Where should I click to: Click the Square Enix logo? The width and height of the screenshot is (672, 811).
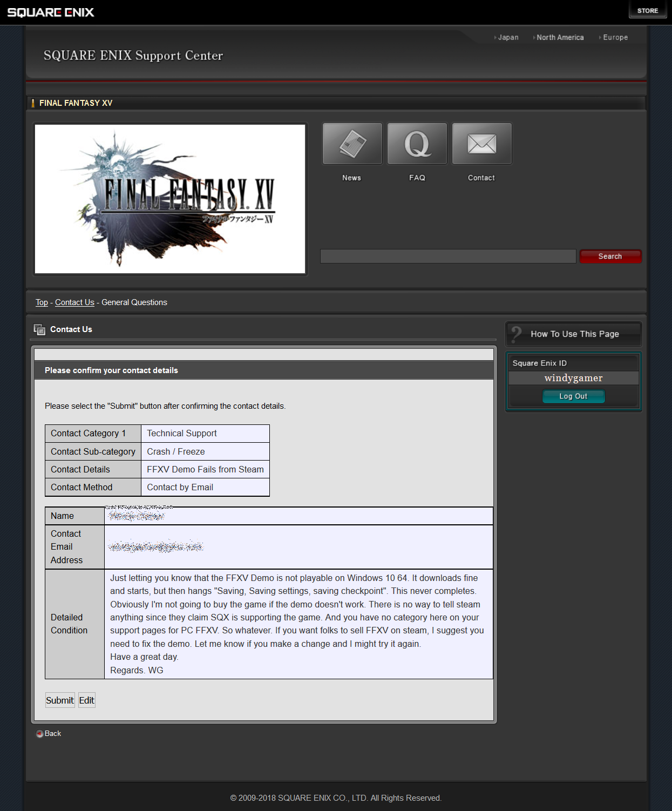click(x=51, y=12)
